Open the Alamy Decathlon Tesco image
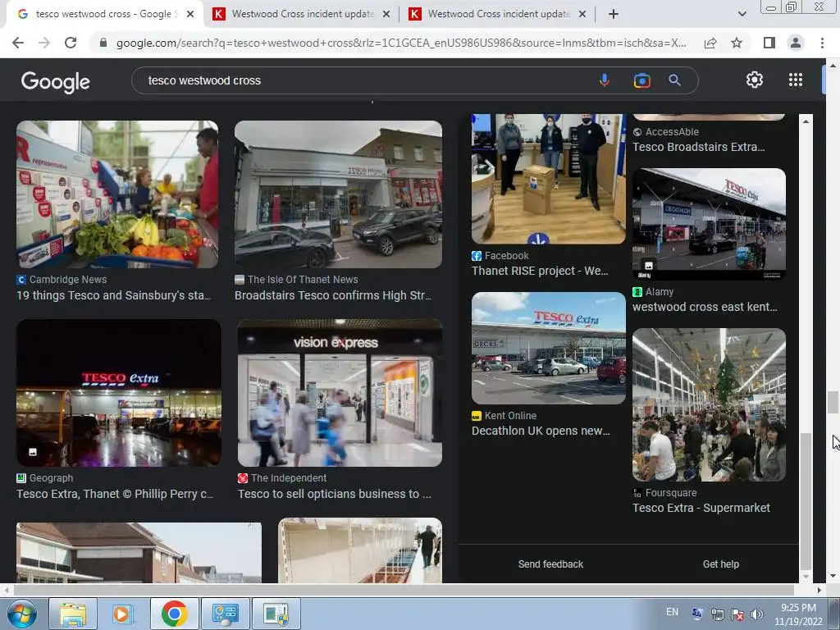Screen dimensions: 840x630 coord(709,224)
